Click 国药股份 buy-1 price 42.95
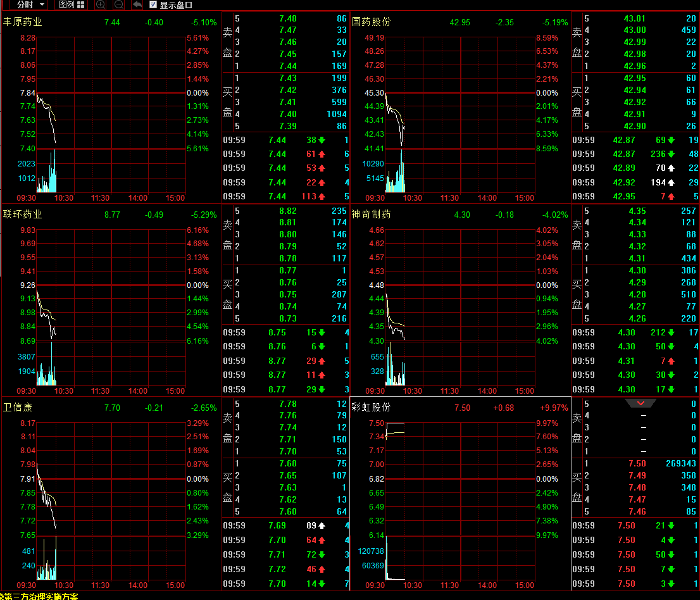This screenshot has height=600, width=700. 635,78
